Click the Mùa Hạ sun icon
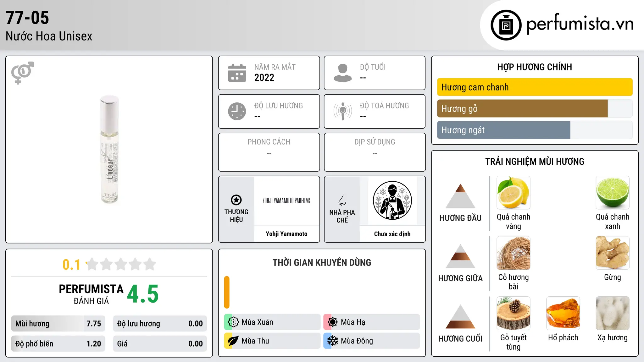The height and width of the screenshot is (362, 644). point(333,322)
